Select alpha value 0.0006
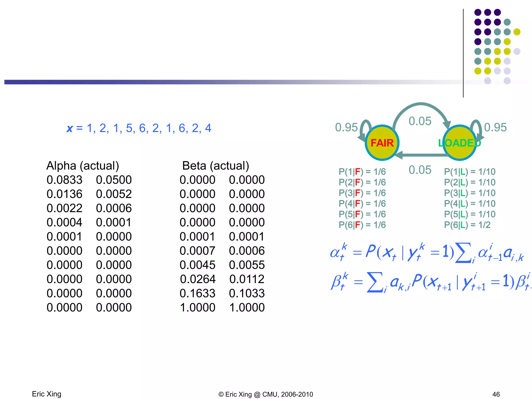 click(114, 208)
